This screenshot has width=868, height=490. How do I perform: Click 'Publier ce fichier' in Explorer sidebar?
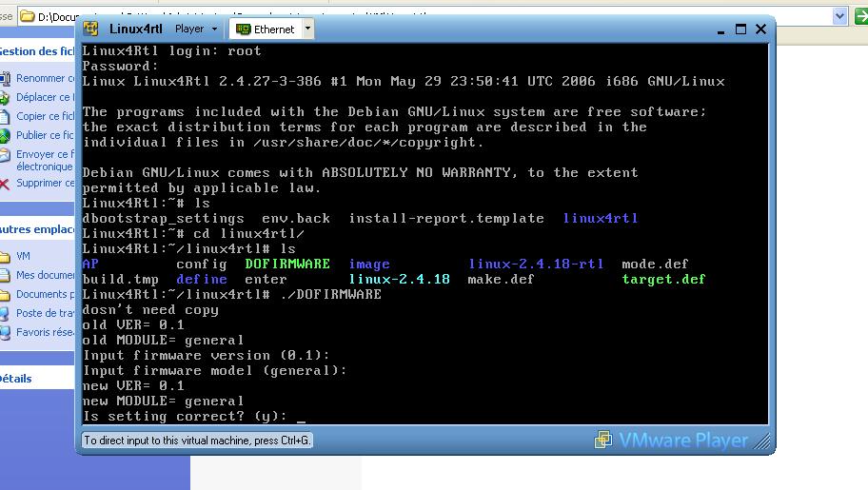pos(45,135)
